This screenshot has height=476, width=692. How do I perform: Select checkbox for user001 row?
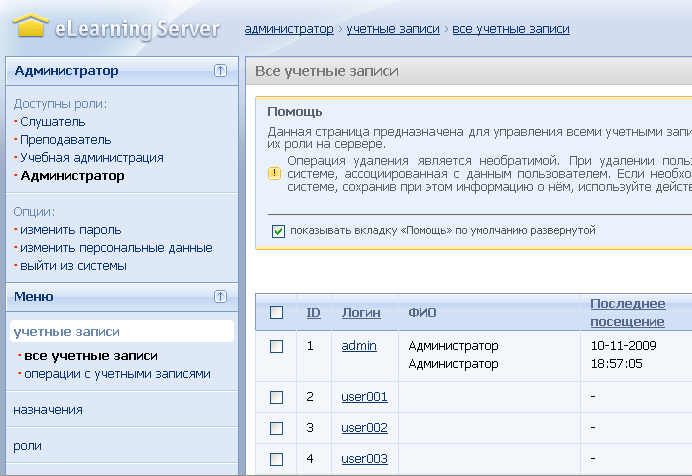click(x=277, y=397)
